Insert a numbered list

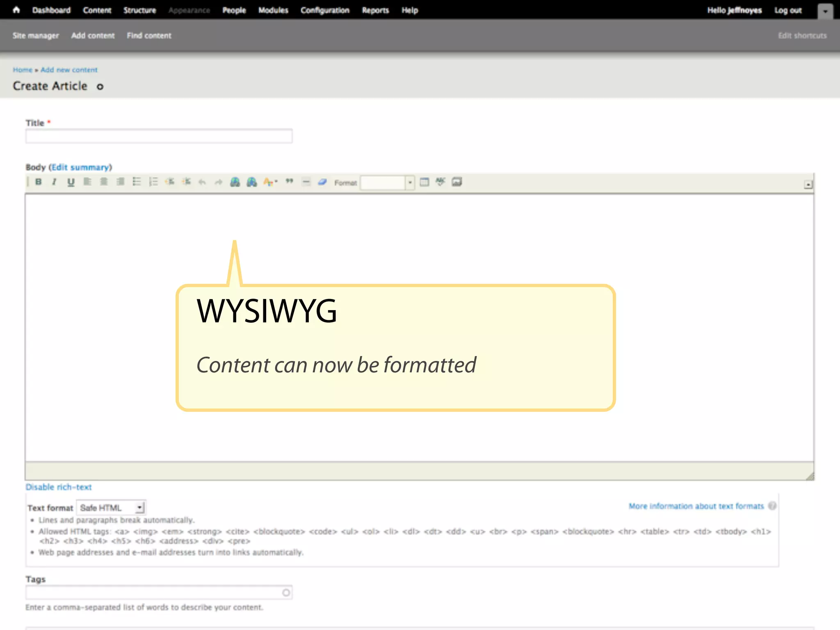click(153, 182)
